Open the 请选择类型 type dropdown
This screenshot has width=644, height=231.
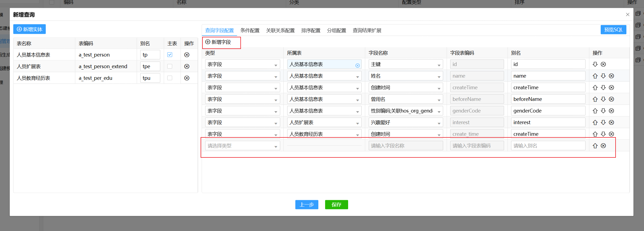pos(242,146)
